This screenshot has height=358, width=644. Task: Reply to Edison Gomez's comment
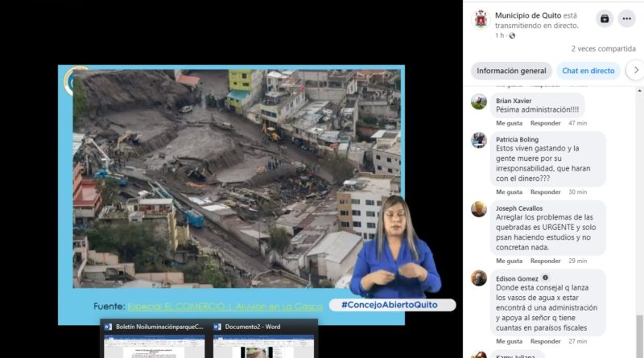coord(545,342)
